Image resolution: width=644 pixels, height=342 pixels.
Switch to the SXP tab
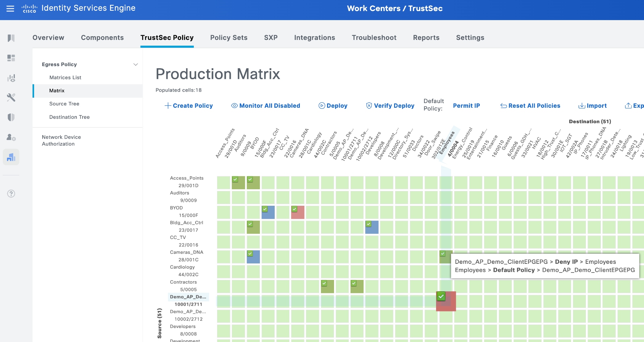click(x=270, y=38)
